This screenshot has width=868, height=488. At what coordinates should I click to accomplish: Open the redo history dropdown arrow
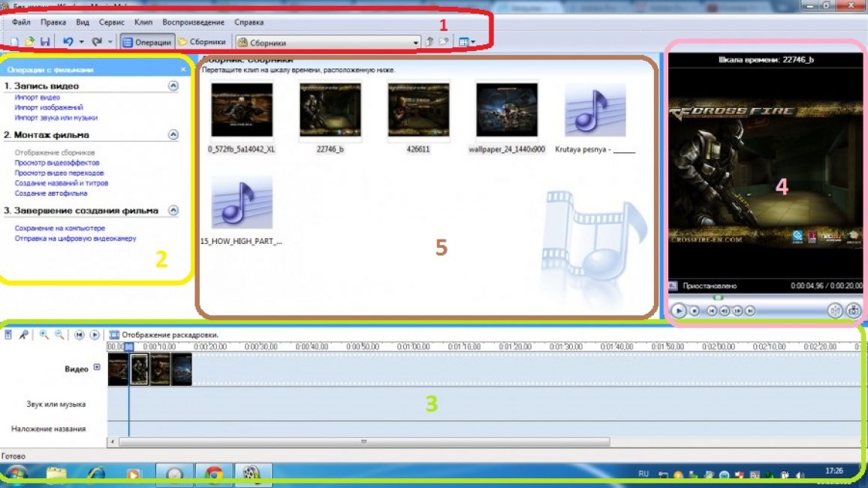coord(110,42)
